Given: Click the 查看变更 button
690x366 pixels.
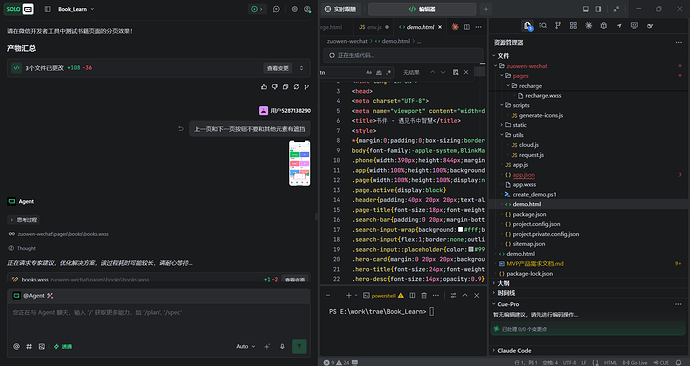Looking at the screenshot, I should (x=278, y=68).
